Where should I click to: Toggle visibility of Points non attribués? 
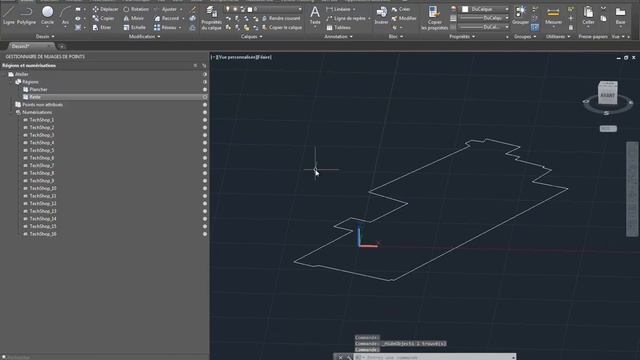coord(204,104)
